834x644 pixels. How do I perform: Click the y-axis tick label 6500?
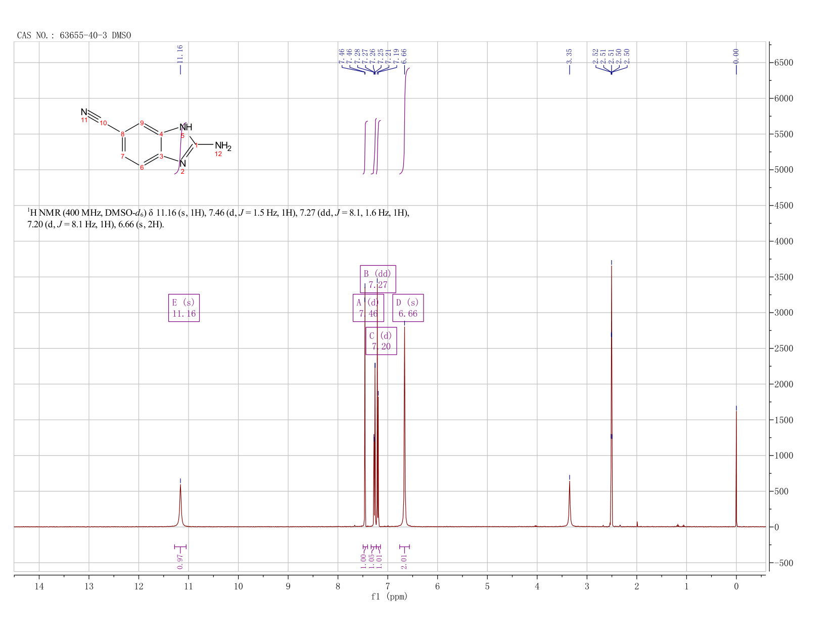pos(783,63)
